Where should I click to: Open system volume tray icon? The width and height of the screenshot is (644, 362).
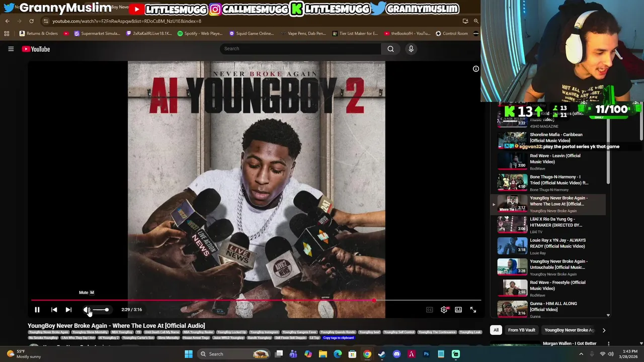(611, 354)
